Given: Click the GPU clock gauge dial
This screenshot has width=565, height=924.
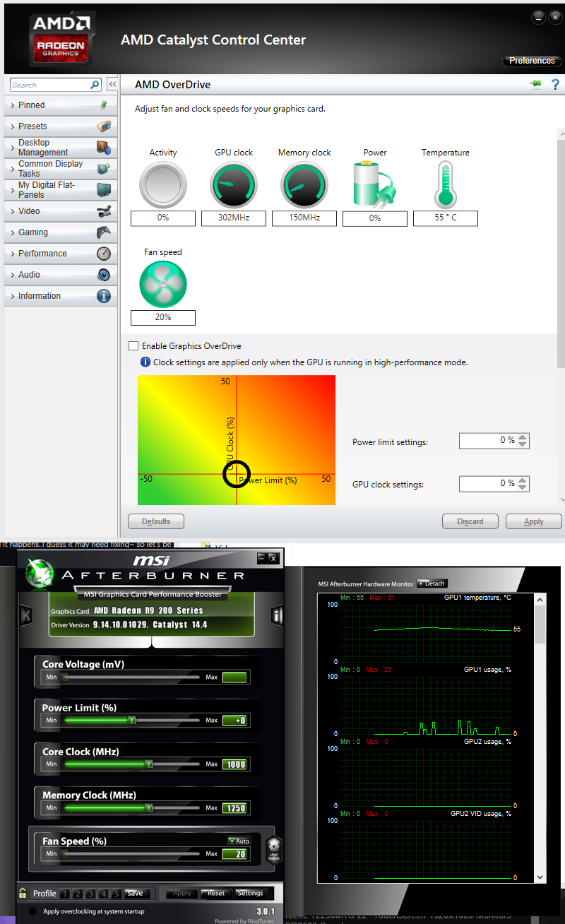Looking at the screenshot, I should click(234, 185).
